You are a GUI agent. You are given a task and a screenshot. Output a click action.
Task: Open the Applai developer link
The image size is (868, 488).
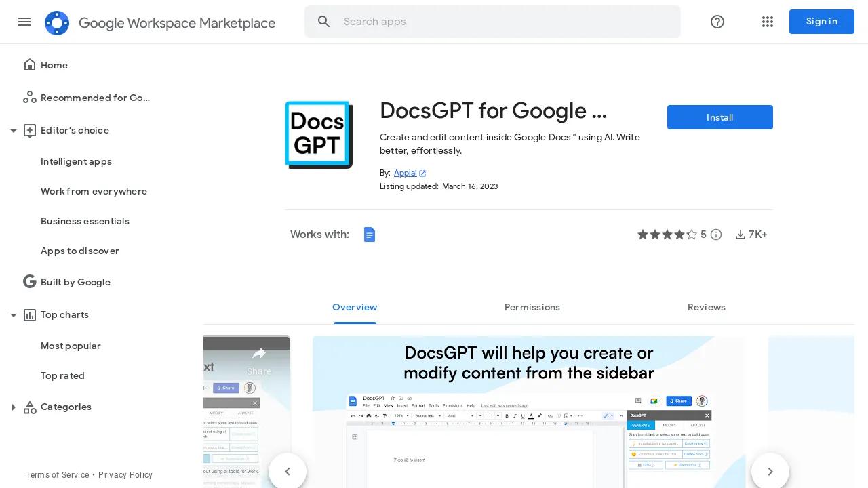click(x=406, y=173)
